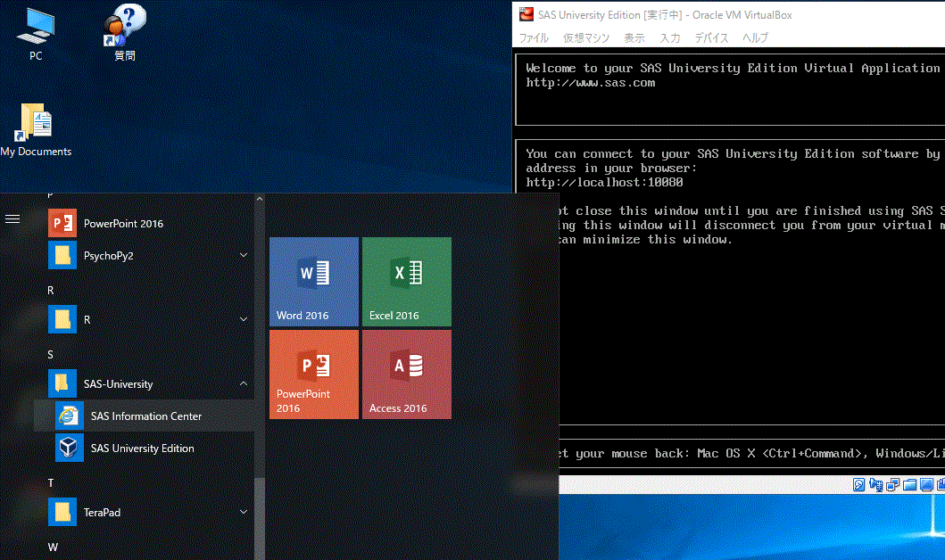
Task: Click the http://www.sas.com text in VM console
Action: pos(590,83)
